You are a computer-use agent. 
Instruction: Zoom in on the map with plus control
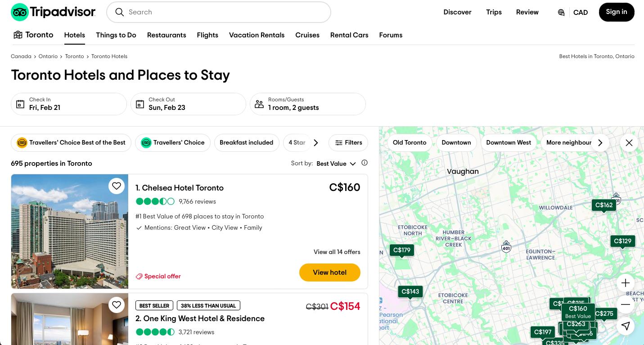click(626, 283)
